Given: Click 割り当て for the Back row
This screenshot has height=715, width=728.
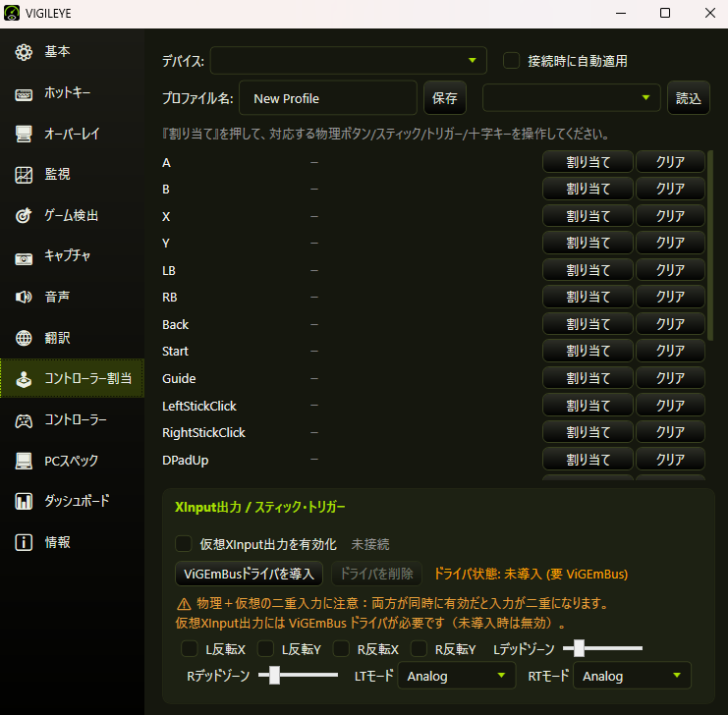Looking at the screenshot, I should click(x=588, y=324).
